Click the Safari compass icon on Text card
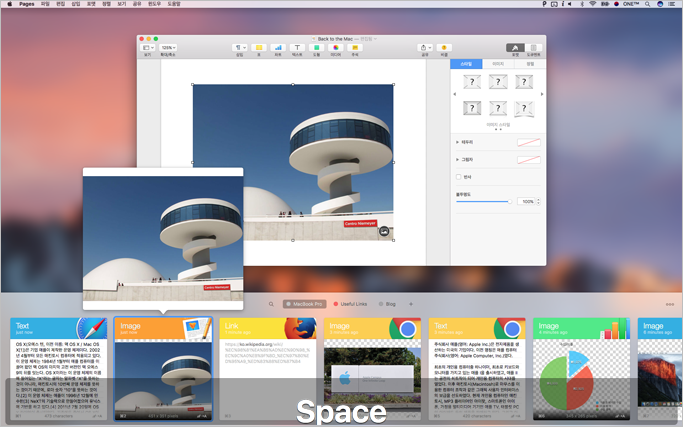Viewport: 683px width, 427px height. [92, 329]
